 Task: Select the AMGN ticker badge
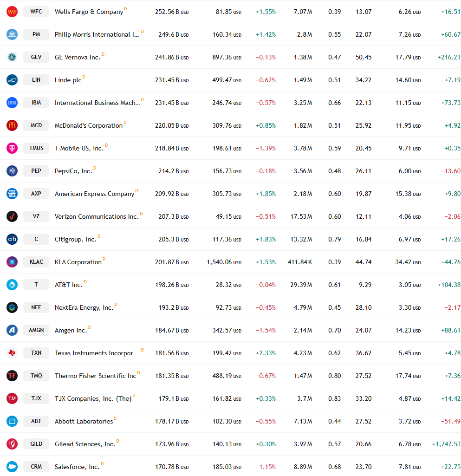(x=36, y=330)
